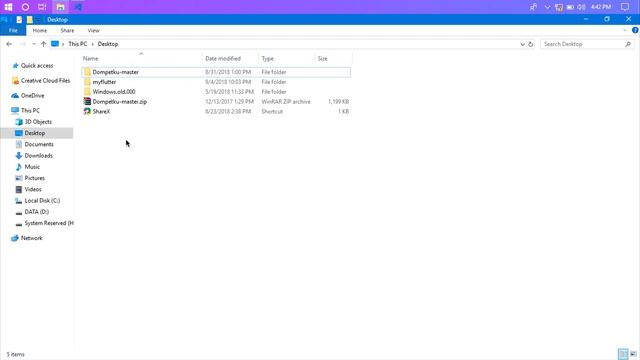The width and height of the screenshot is (640, 360).
Task: Switch to the Home ribbon tab
Action: pyautogui.click(x=40, y=31)
